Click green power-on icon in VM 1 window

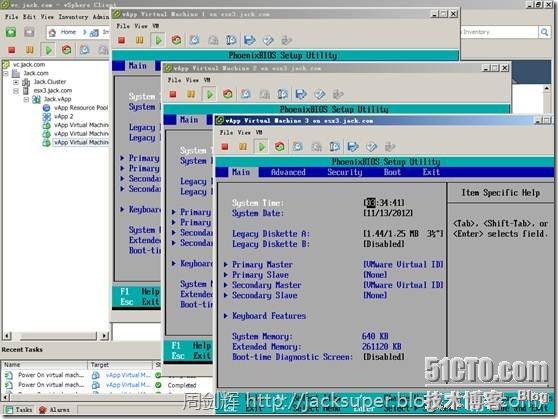click(158, 40)
